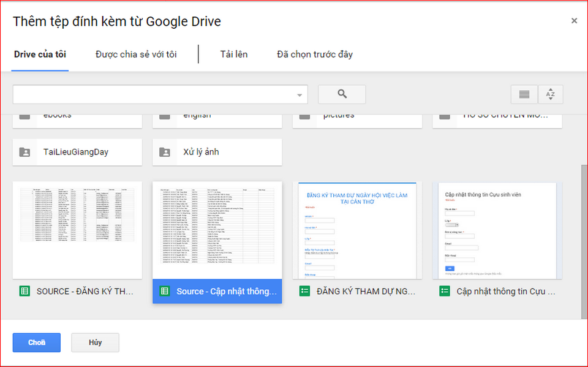
Task: Open the Tải lên tab
Action: [234, 55]
